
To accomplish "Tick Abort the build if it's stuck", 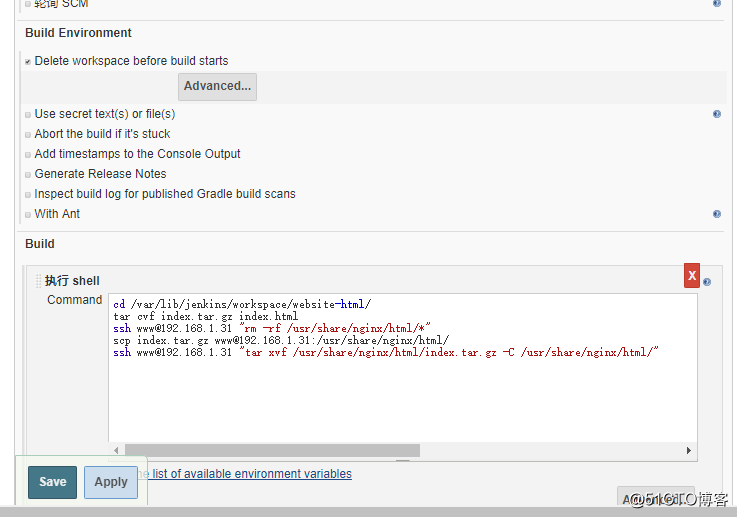I will [28, 135].
